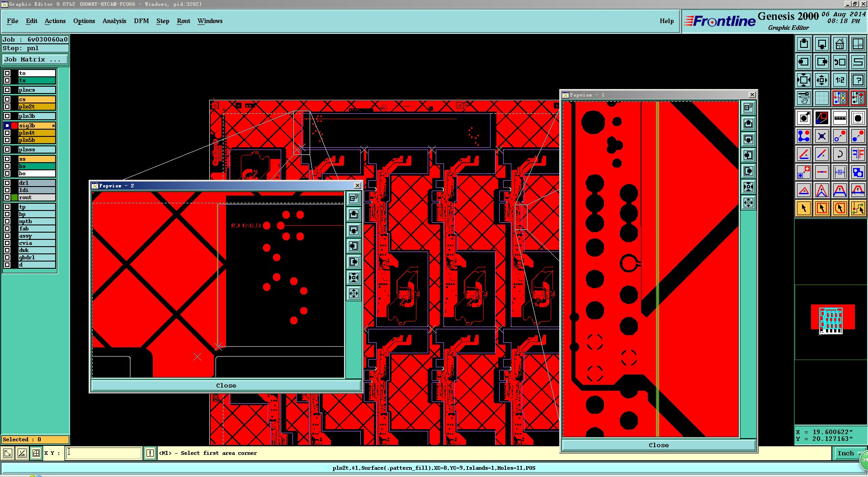Click pan down icon in Popview 1
Image resolution: width=868 pixels, height=477 pixels.
[749, 139]
